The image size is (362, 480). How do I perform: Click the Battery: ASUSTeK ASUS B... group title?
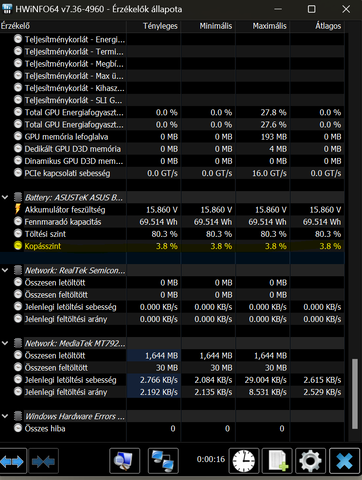click(74, 198)
